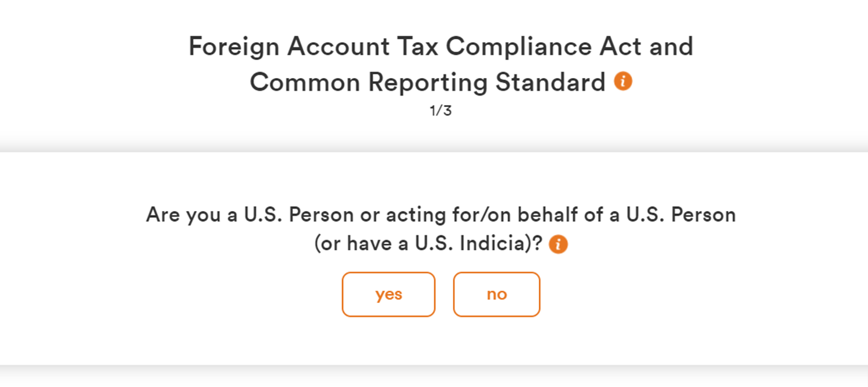
Task: Click the '(or have a U.S. Indicia)?' text
Action: [x=429, y=244]
